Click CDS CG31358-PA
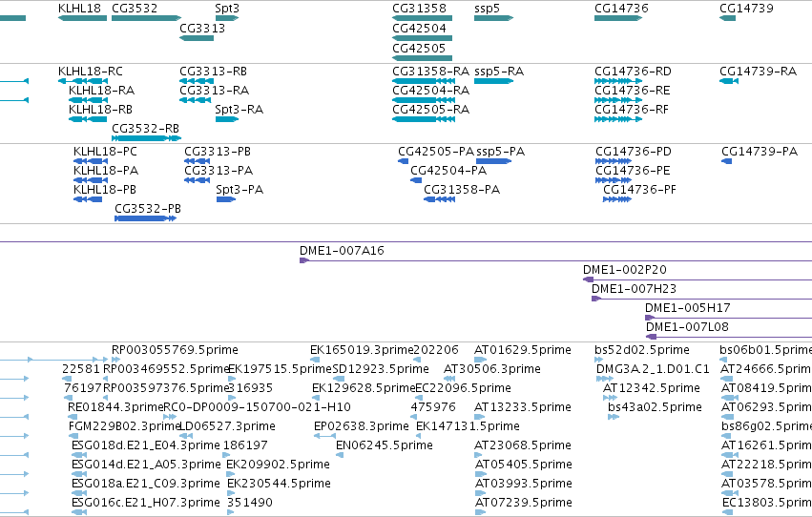812x517 pixels. (440, 199)
